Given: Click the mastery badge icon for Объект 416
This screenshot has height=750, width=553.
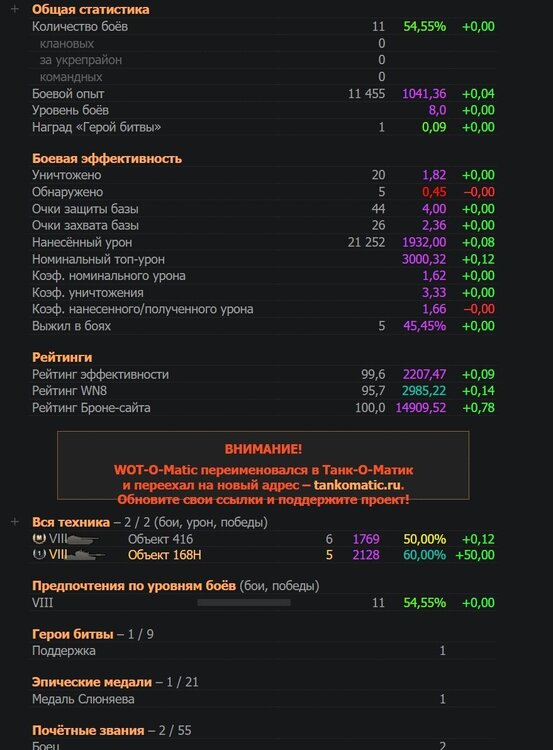Looking at the screenshot, I should [x=39, y=539].
